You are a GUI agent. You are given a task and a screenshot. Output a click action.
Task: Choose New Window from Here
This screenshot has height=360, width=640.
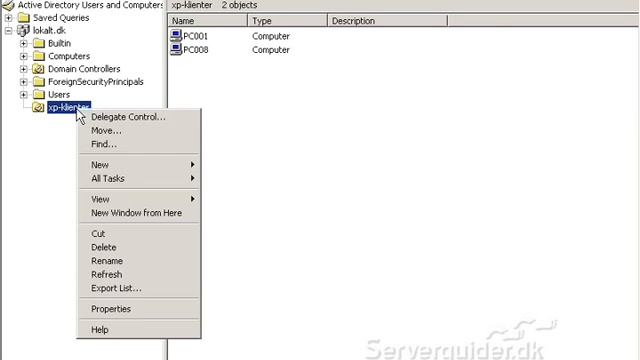tap(139, 213)
